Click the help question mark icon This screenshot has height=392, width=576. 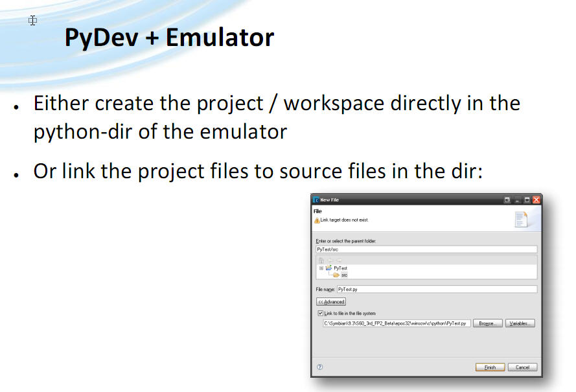319,367
